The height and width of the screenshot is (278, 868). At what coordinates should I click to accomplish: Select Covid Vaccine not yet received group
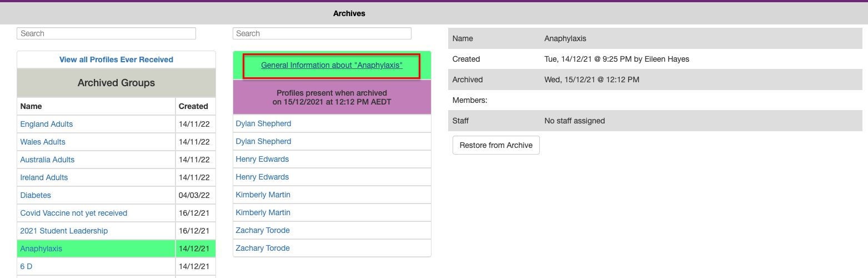coord(74,213)
